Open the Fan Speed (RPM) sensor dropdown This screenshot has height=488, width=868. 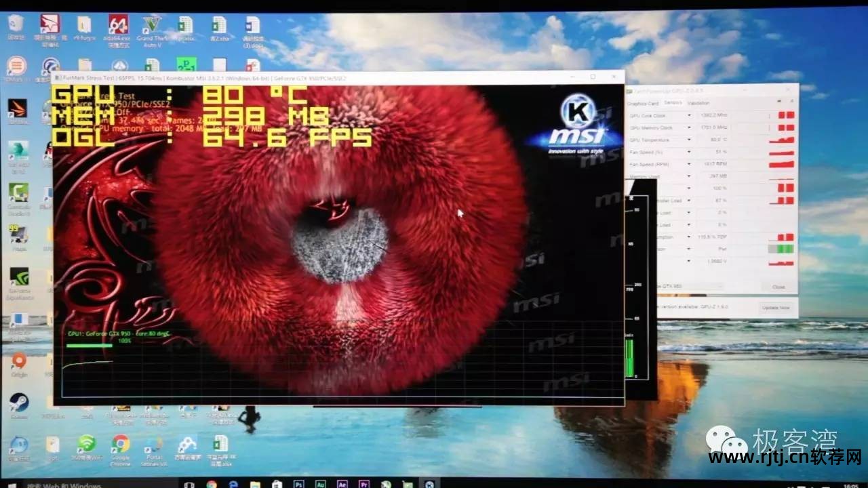[690, 163]
